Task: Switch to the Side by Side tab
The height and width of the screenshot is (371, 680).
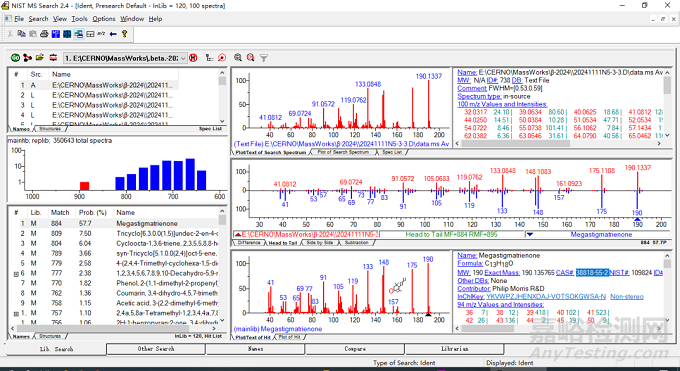Action: [x=320, y=243]
